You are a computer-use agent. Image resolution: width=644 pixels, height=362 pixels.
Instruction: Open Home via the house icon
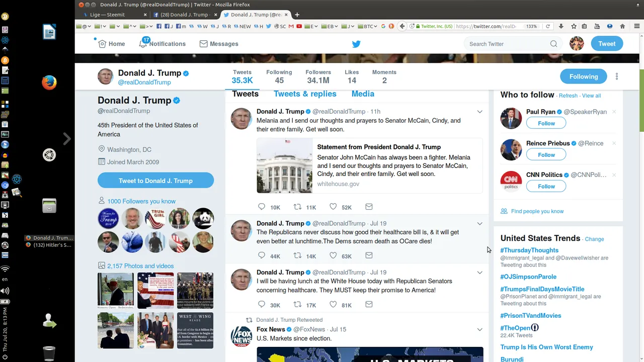click(102, 44)
